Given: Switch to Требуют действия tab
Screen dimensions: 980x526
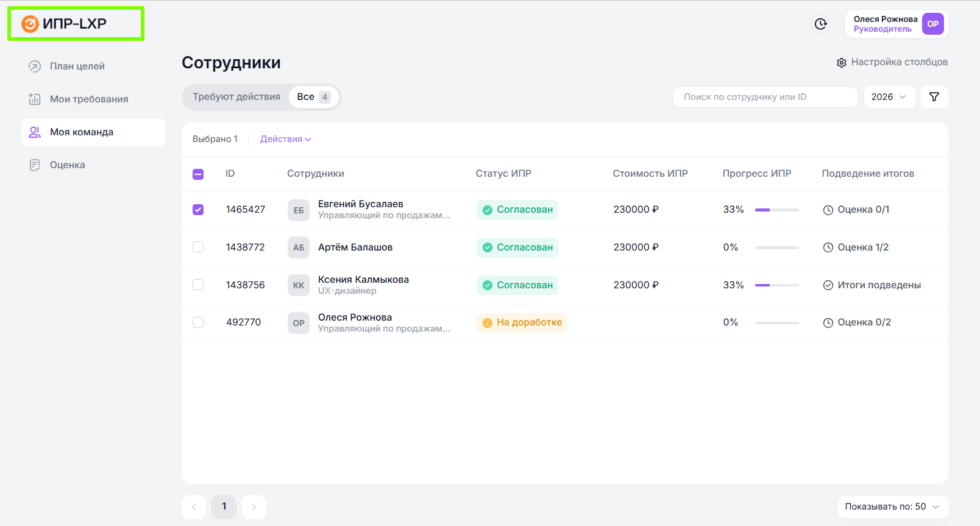Looking at the screenshot, I should coord(236,97).
